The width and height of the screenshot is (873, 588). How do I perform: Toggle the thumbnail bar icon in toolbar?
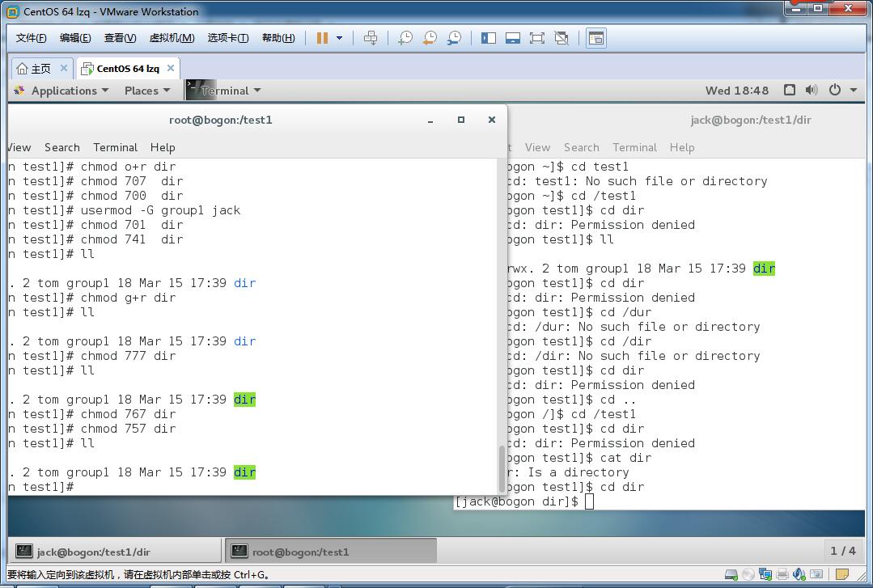(x=513, y=38)
